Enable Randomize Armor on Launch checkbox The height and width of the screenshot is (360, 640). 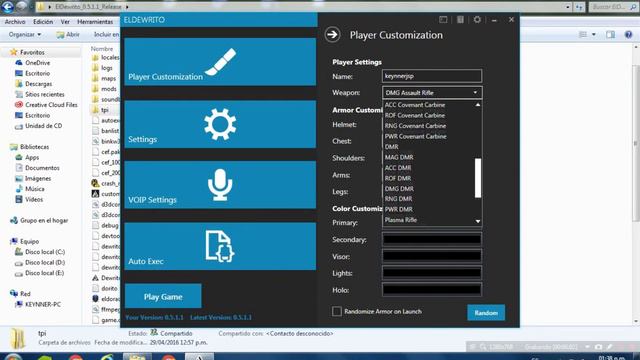pyautogui.click(x=337, y=311)
